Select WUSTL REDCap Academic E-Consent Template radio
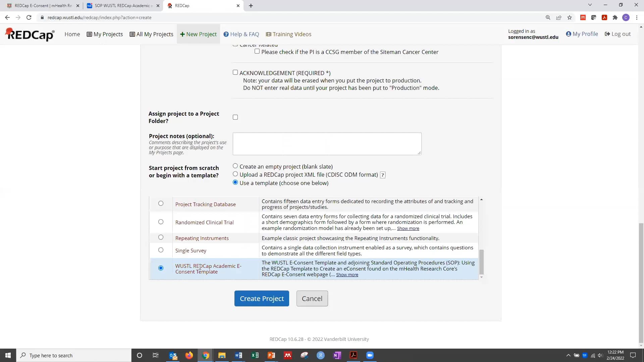The height and width of the screenshot is (362, 644). coord(161,268)
